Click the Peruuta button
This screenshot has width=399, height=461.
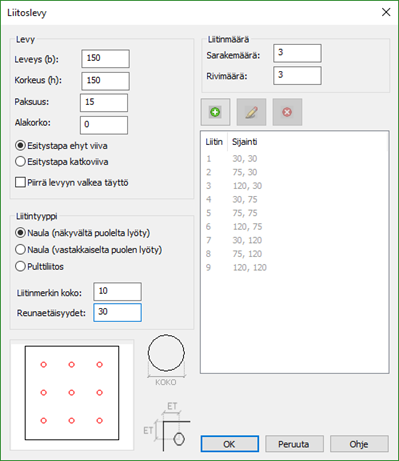[x=294, y=444]
